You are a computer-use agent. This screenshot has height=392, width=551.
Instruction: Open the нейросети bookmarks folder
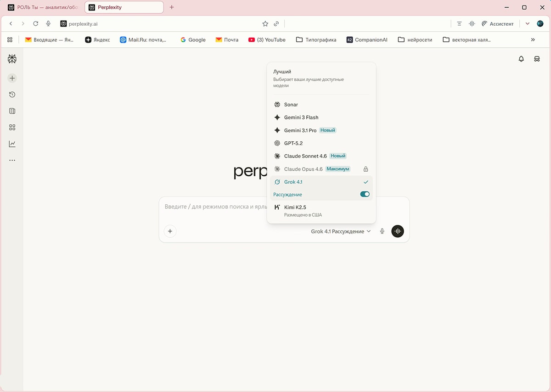click(415, 40)
